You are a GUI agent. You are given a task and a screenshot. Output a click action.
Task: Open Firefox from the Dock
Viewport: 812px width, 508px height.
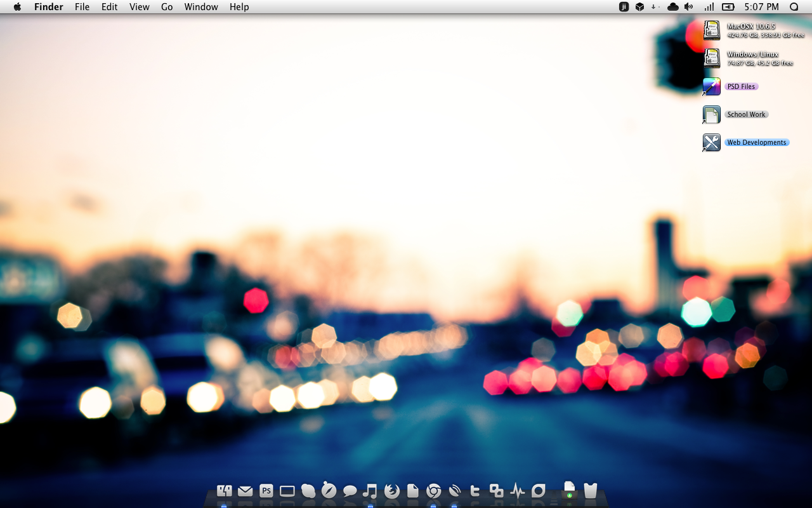point(392,491)
